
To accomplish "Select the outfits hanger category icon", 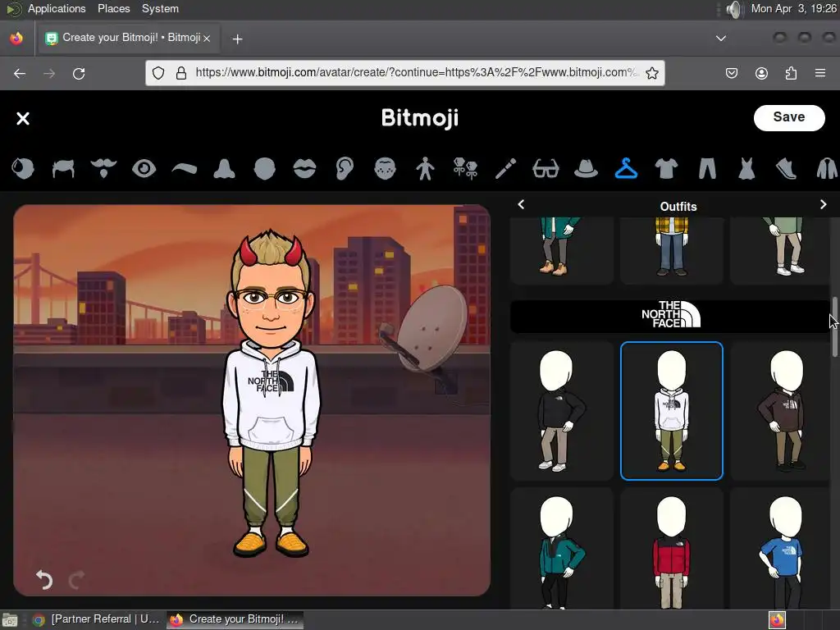I will tap(626, 169).
